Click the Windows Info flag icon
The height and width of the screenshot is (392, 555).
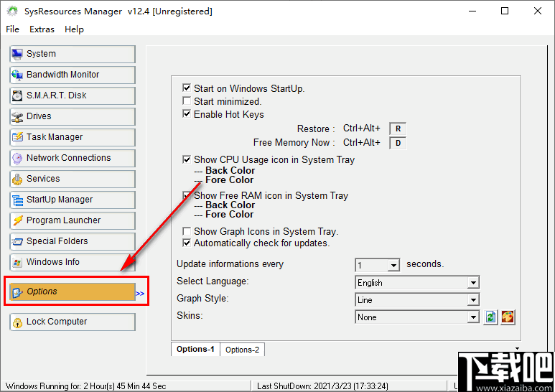(17, 262)
